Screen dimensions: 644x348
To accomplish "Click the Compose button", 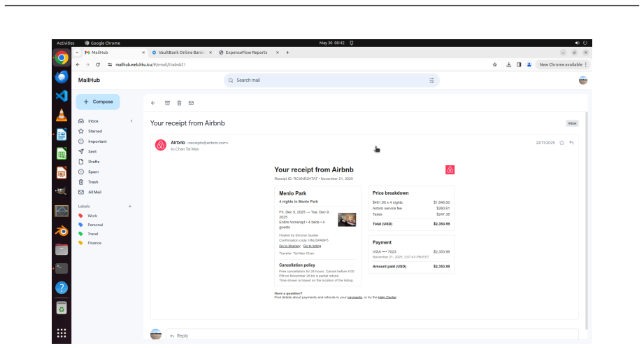I will [98, 102].
